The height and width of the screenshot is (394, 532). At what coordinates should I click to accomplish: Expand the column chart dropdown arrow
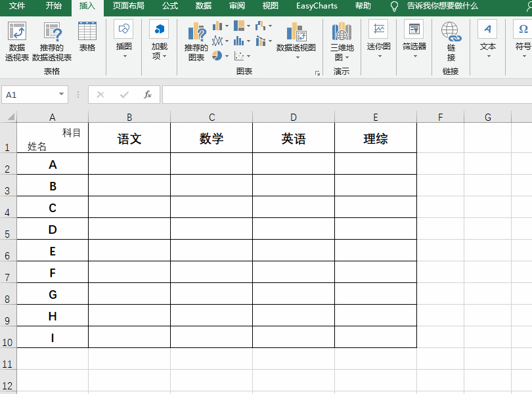click(x=227, y=26)
